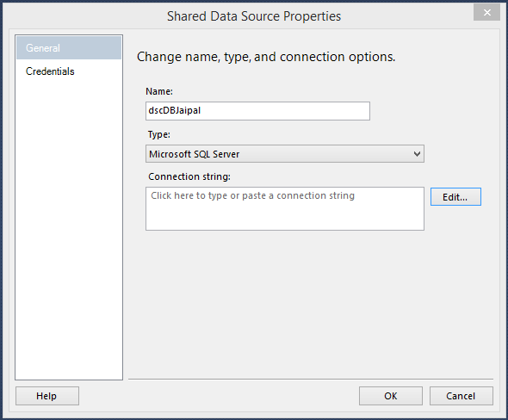
Task: Click the 'Shared Data Source Properties' title text
Action: (x=254, y=16)
